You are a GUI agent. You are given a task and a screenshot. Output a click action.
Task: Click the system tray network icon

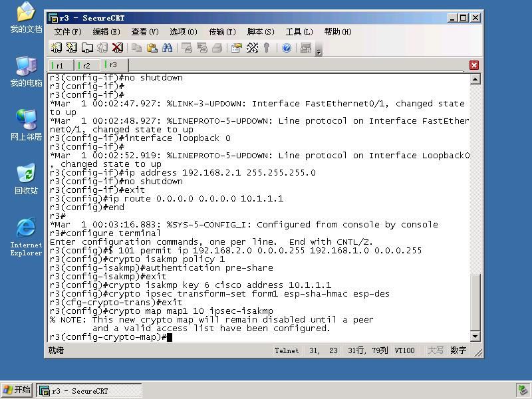(x=522, y=390)
